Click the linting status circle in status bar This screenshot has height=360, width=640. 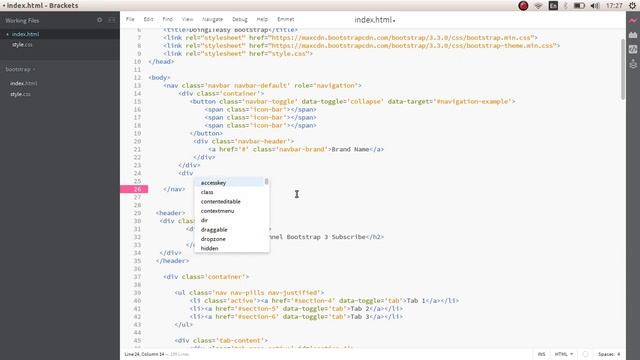pyautogui.click(x=585, y=354)
